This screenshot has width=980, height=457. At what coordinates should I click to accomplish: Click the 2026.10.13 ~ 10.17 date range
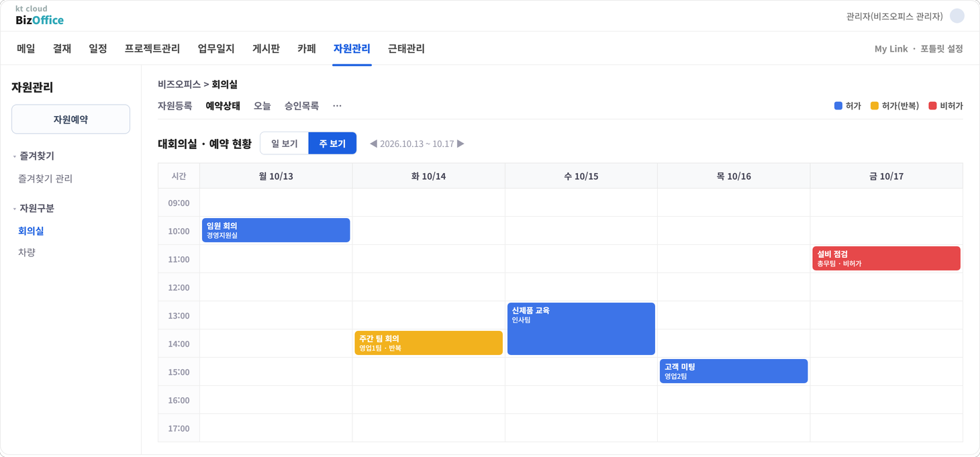coord(417,144)
